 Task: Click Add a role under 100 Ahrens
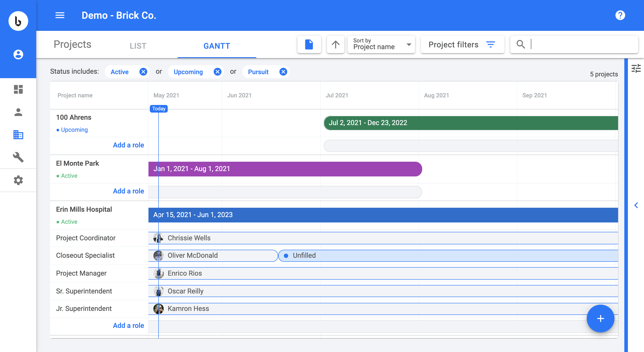128,145
